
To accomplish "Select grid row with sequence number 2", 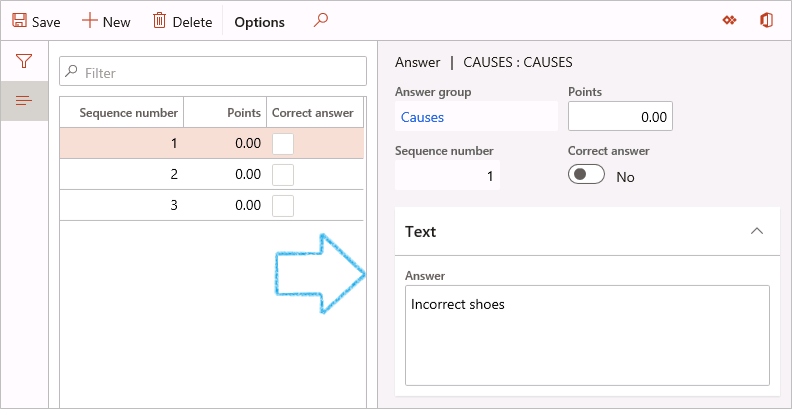I will (212, 174).
